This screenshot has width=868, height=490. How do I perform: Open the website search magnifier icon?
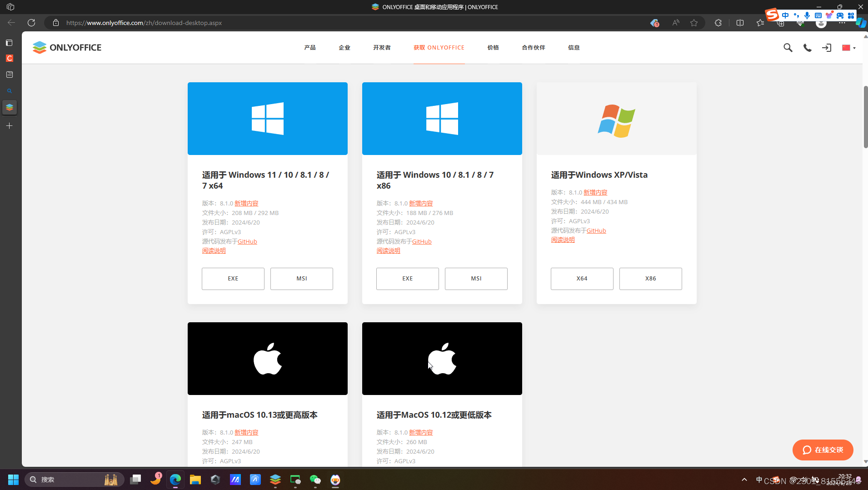pyautogui.click(x=788, y=48)
